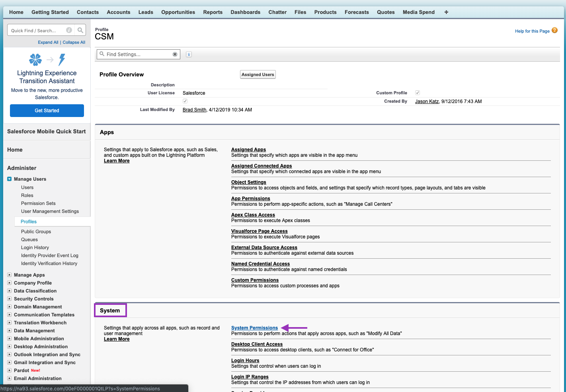Select Users under Manage Users
Viewport: 566px width, 392px height.
pyautogui.click(x=27, y=187)
